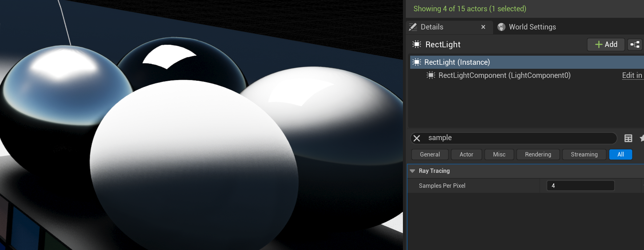The height and width of the screenshot is (250, 644).
Task: Close the Details tab
Action: pyautogui.click(x=483, y=27)
